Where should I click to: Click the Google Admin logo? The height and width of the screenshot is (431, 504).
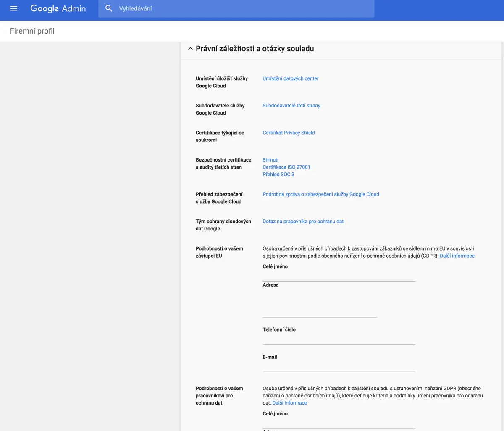[x=58, y=8]
